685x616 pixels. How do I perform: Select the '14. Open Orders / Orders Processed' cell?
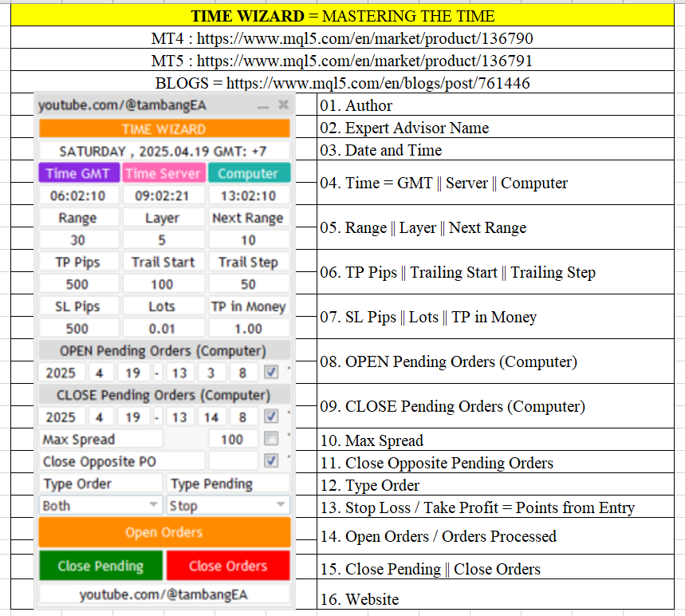(495, 536)
